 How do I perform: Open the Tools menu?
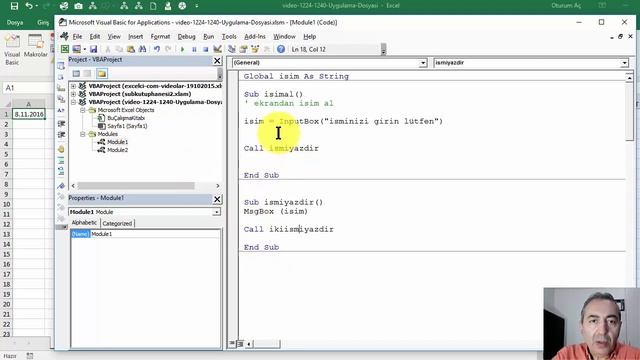pyautogui.click(x=229, y=37)
